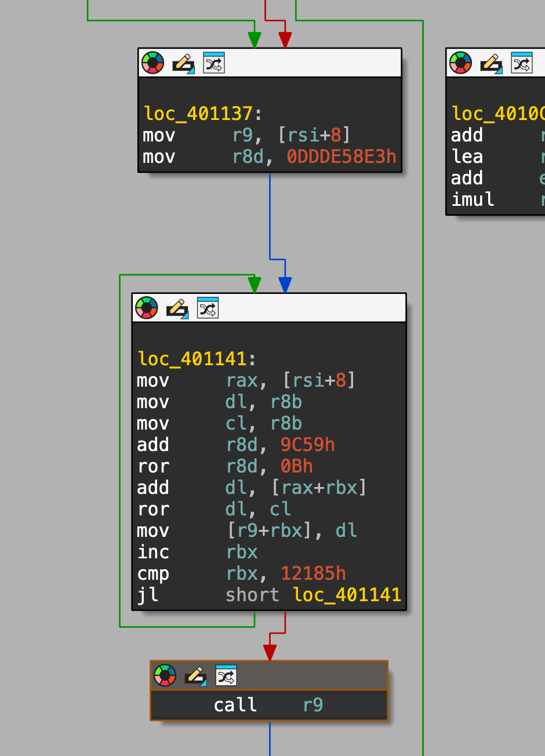This screenshot has width=545, height=756.
Task: Set node color on the call r9 block
Action: (165, 675)
